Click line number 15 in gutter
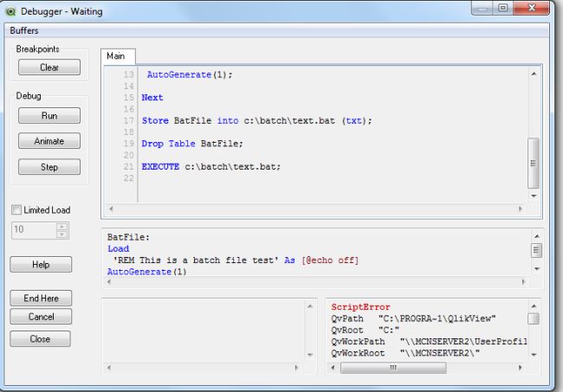Viewport: 563px width, 392px height. point(128,98)
